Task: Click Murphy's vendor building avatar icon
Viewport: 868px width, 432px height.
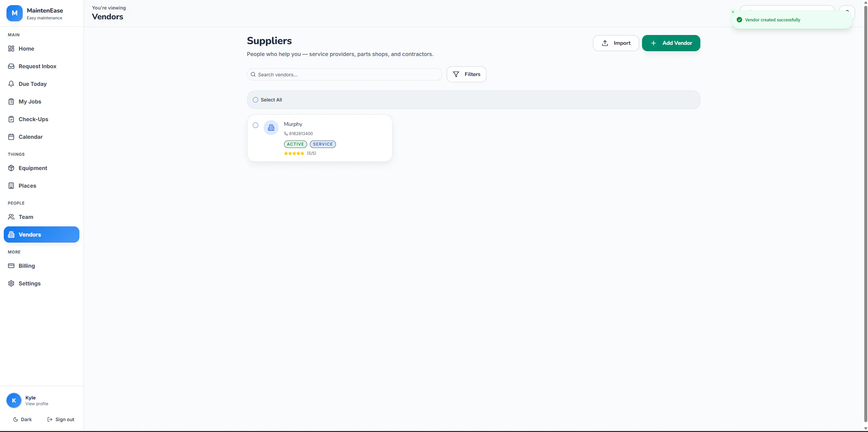Action: pos(271,128)
